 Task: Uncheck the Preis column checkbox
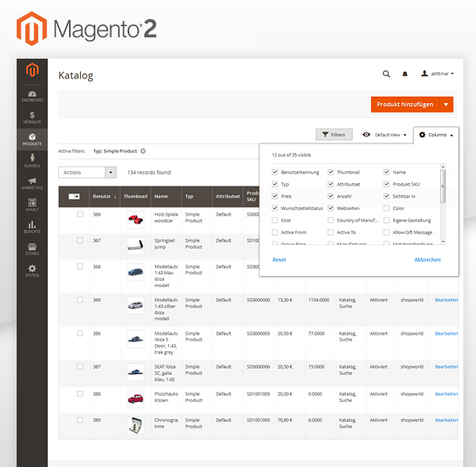[274, 196]
